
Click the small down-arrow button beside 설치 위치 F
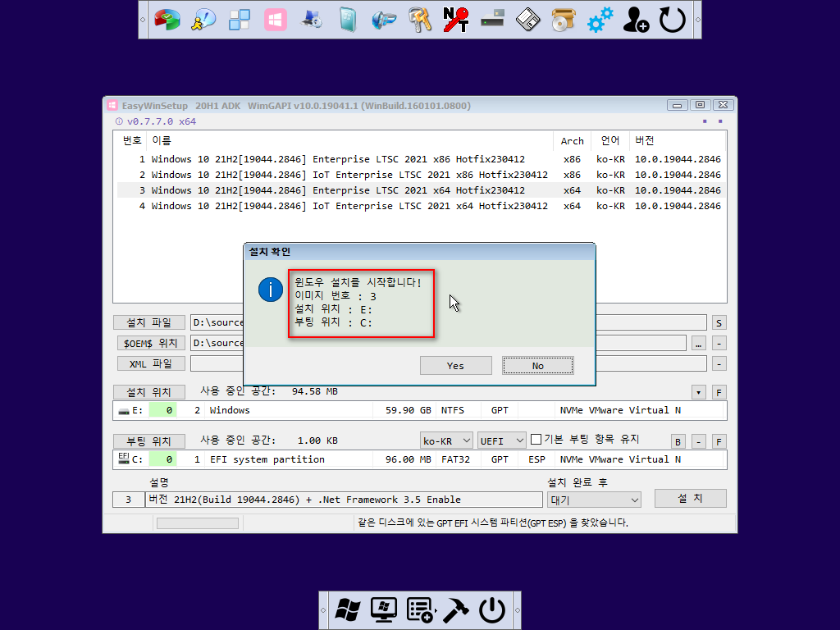tap(698, 392)
